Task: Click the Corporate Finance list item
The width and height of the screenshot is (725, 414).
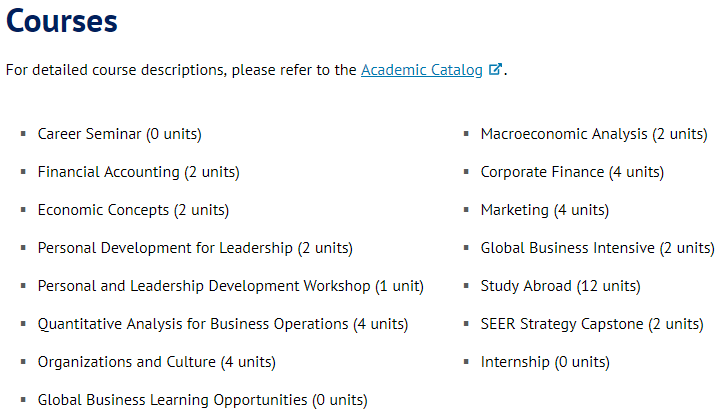Action: click(x=572, y=172)
